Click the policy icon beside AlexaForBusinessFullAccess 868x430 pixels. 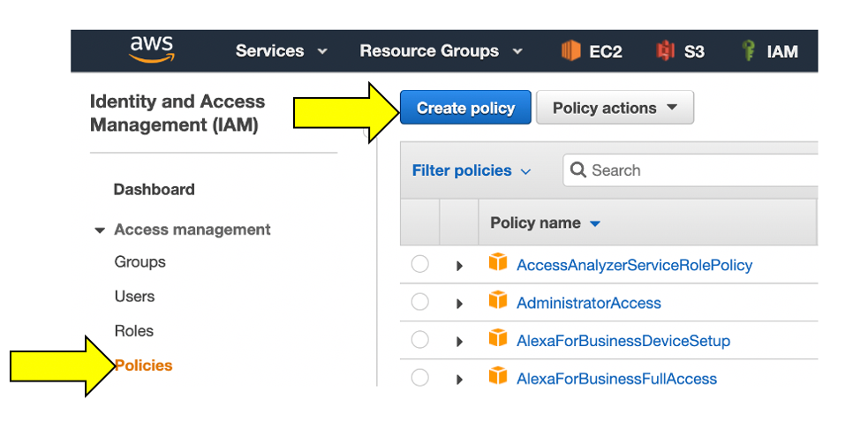click(499, 378)
